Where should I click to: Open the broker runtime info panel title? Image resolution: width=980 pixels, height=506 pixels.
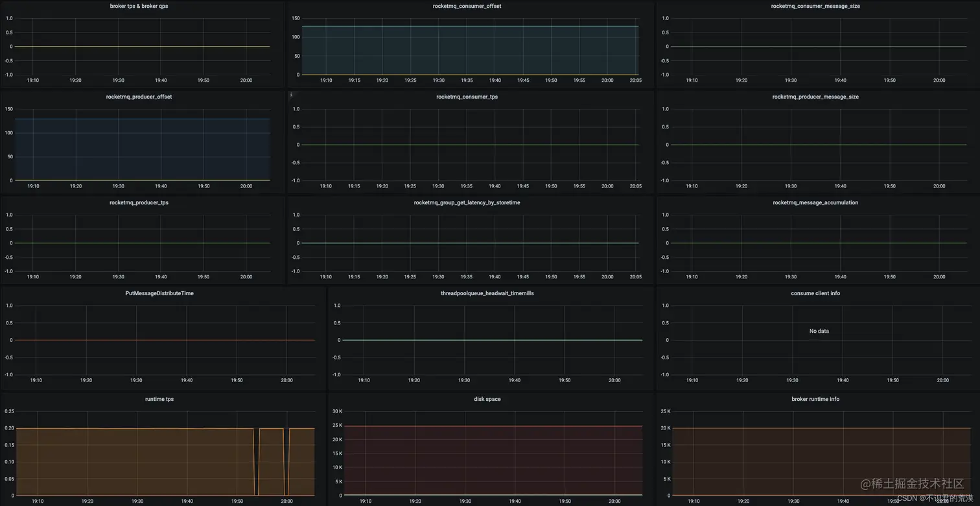[x=815, y=399]
